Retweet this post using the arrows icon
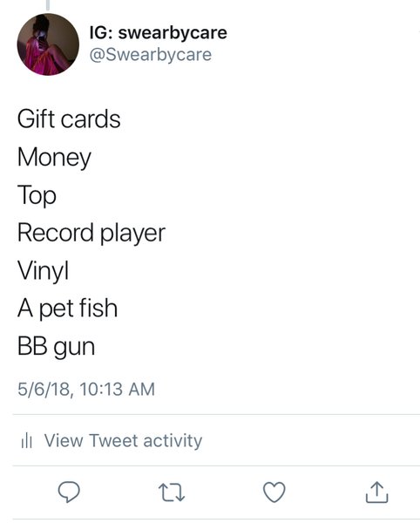The image size is (420, 523). pos(172,492)
